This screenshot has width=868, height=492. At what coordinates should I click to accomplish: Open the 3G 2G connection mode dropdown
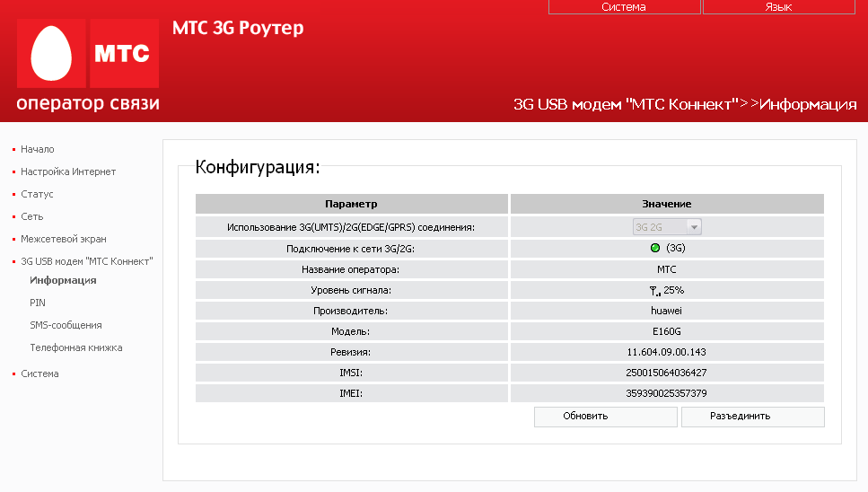[667, 227]
